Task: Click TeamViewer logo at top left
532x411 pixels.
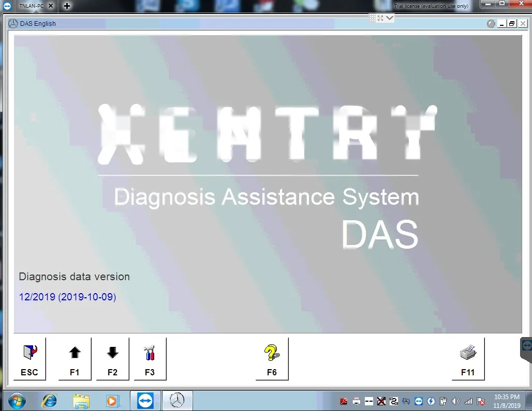Action: [7, 6]
